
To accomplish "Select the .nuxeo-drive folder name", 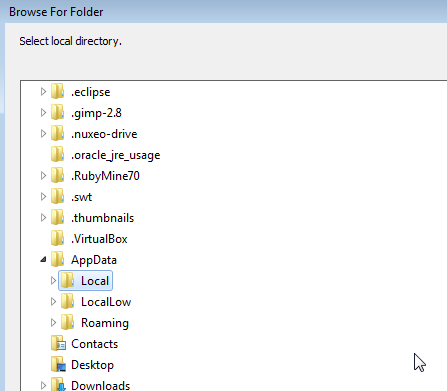I will 104,134.
